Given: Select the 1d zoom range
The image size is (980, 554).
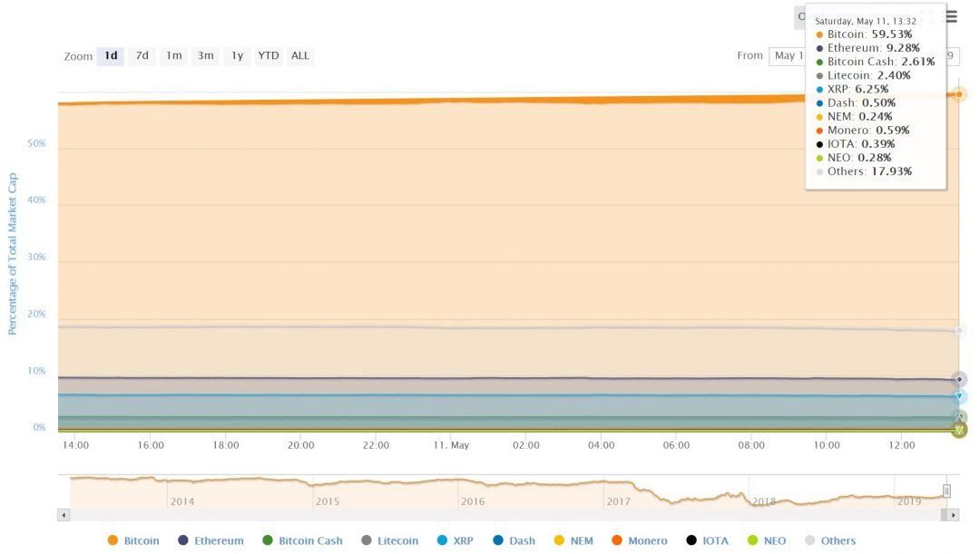Looking at the screenshot, I should (111, 55).
